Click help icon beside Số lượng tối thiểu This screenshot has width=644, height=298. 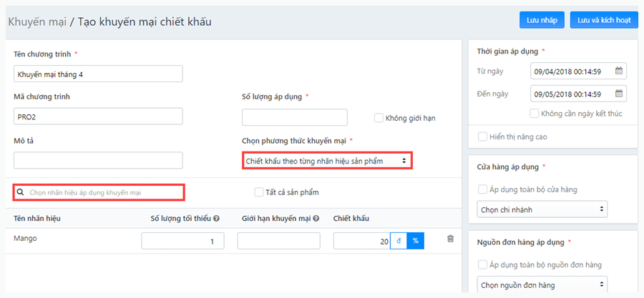click(x=216, y=219)
